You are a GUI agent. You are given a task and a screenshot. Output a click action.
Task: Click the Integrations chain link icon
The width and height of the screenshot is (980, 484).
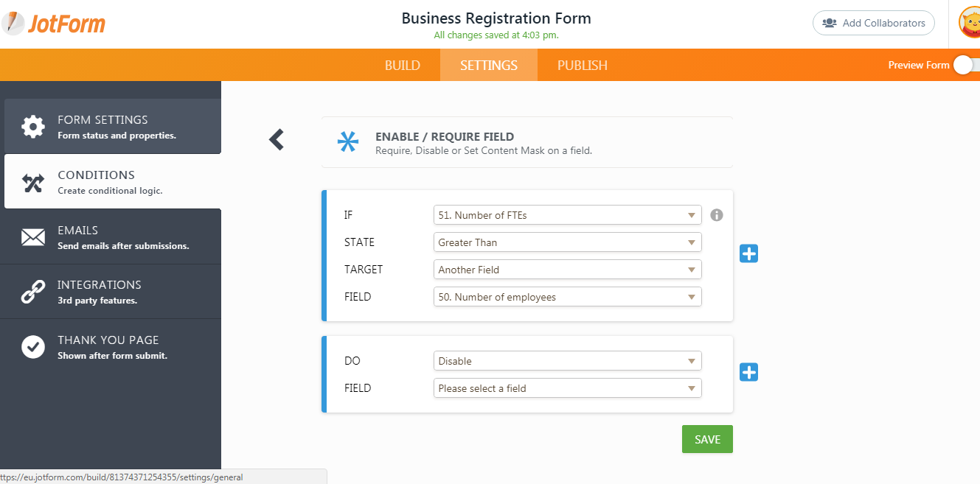click(x=33, y=292)
